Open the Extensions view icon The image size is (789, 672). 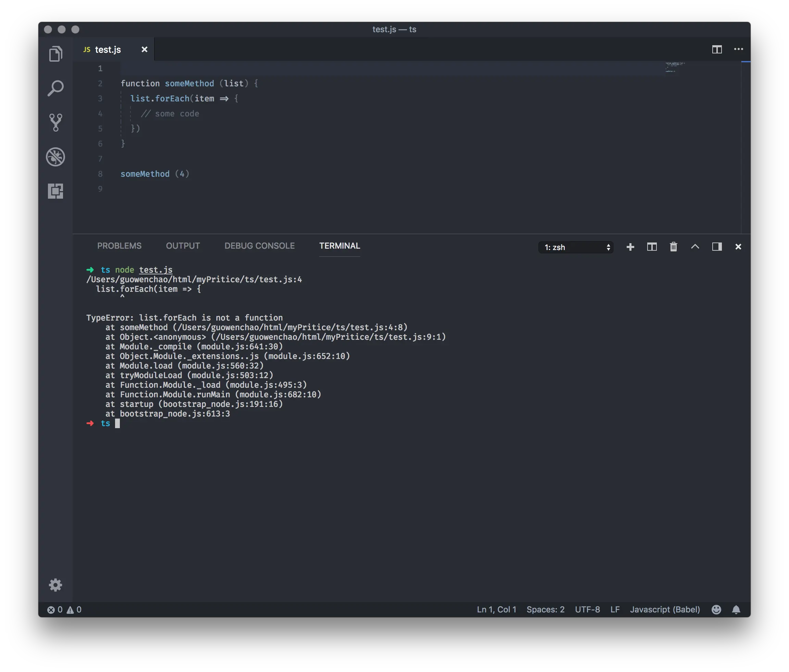pyautogui.click(x=55, y=191)
